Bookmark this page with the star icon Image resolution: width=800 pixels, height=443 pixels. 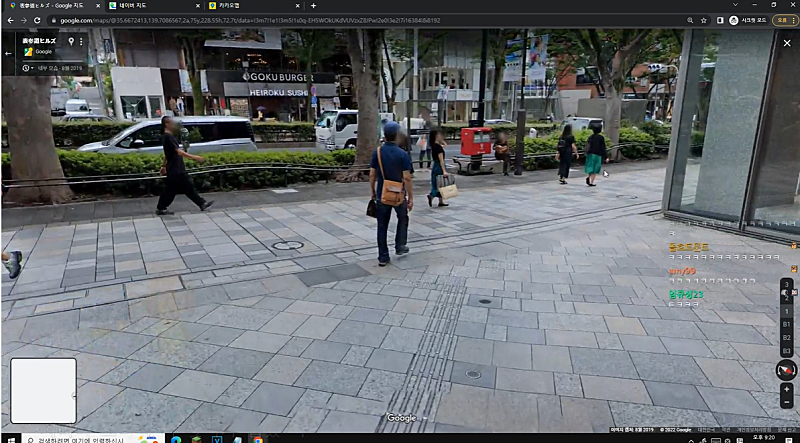click(x=704, y=20)
